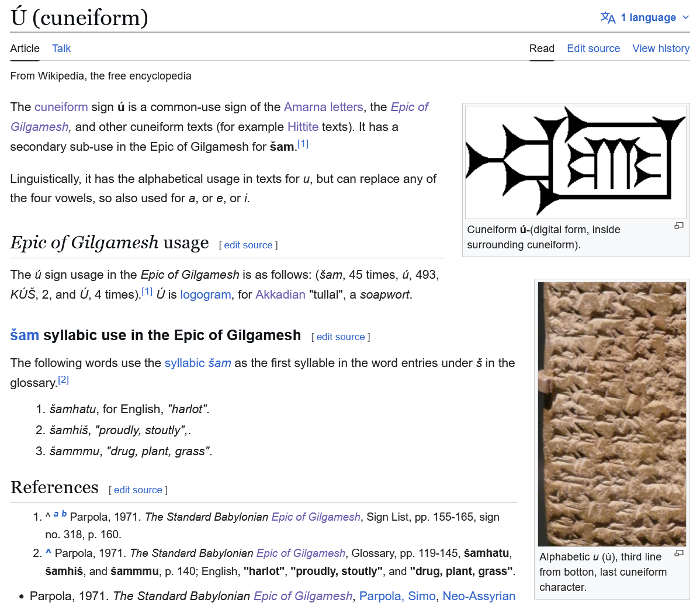Edit source of Epic of Gilgamesh usage section
Image resolution: width=700 pixels, height=606 pixels.
tap(248, 245)
